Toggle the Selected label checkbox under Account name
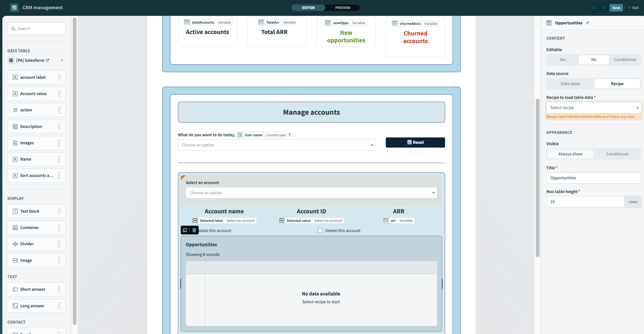This screenshot has height=334, width=644. point(195,221)
